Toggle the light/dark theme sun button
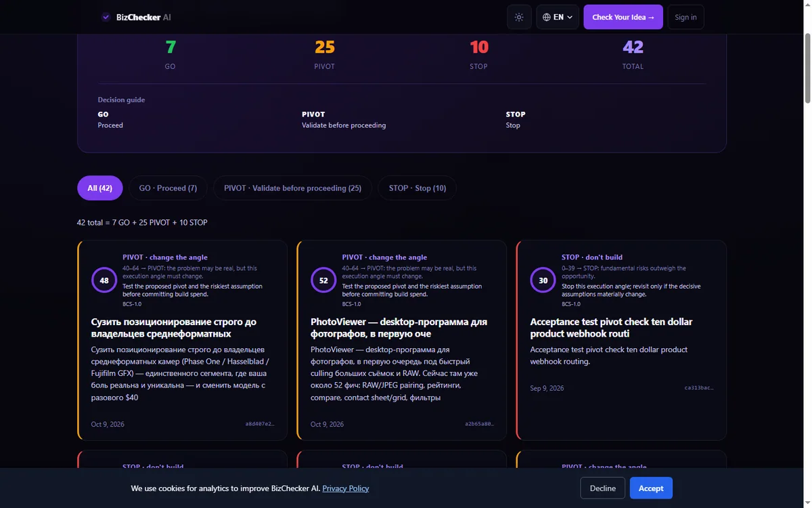 (x=519, y=17)
